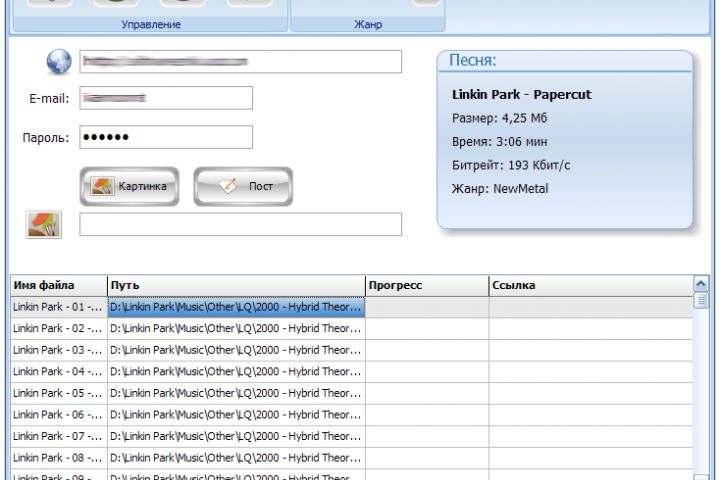Focus the Пароль password field
This screenshot has width=720, height=480.
pyautogui.click(x=166, y=137)
